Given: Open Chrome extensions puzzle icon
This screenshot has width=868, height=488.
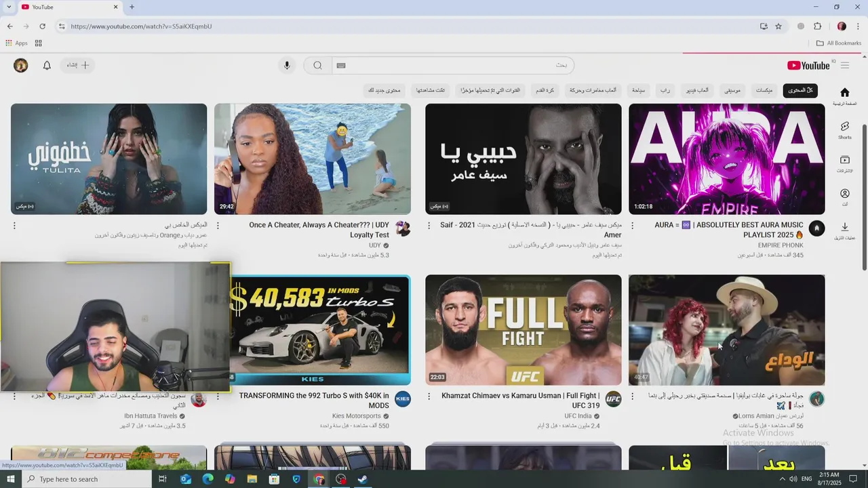Looking at the screenshot, I should point(817,26).
